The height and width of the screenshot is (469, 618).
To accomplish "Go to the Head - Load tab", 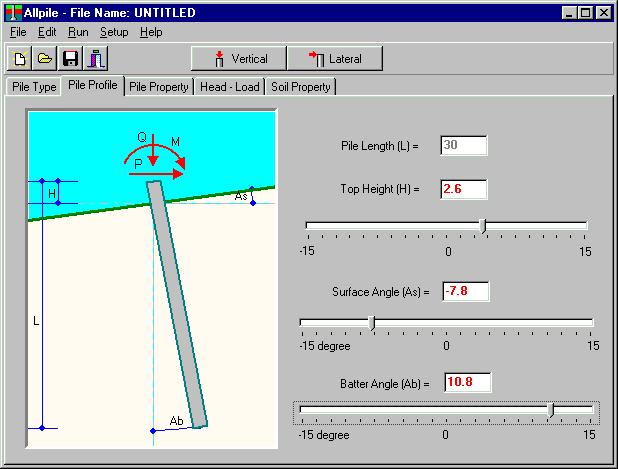I will pyautogui.click(x=229, y=87).
